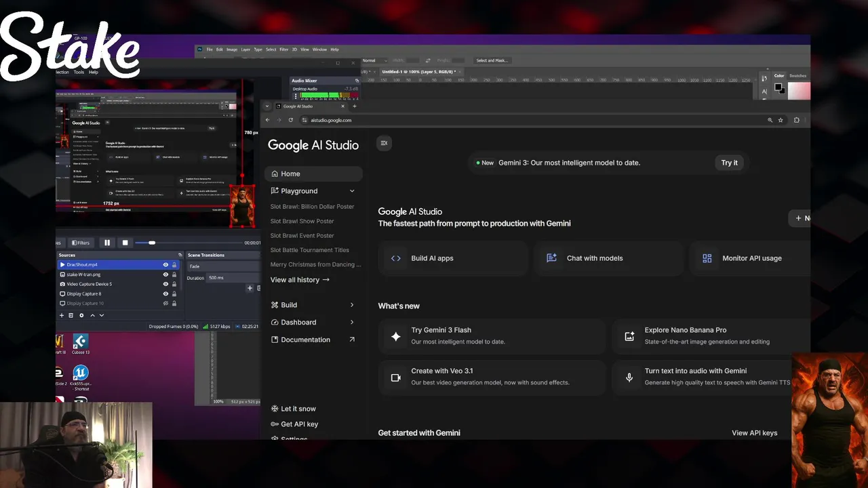Open a new Chrome tab with plus
This screenshot has width=868, height=488.
coord(355,106)
